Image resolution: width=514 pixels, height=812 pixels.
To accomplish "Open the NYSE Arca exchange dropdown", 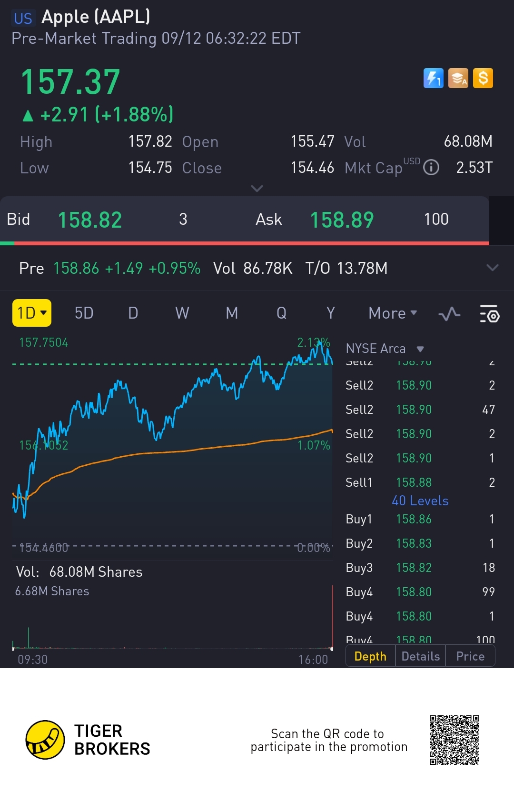I will tap(385, 349).
